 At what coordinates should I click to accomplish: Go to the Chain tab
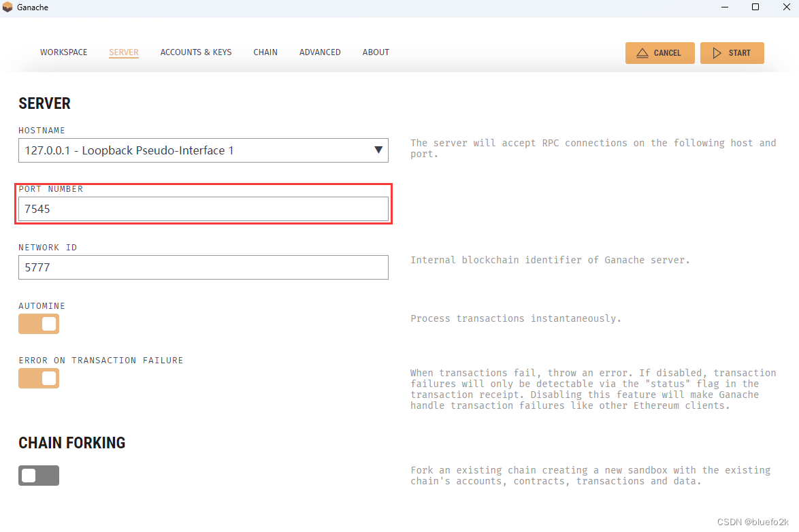(x=265, y=52)
